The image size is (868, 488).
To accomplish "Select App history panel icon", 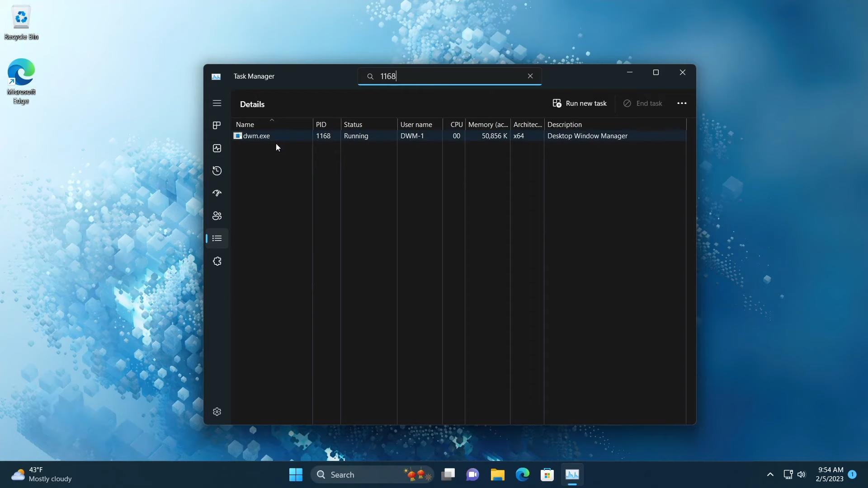I will (x=217, y=170).
